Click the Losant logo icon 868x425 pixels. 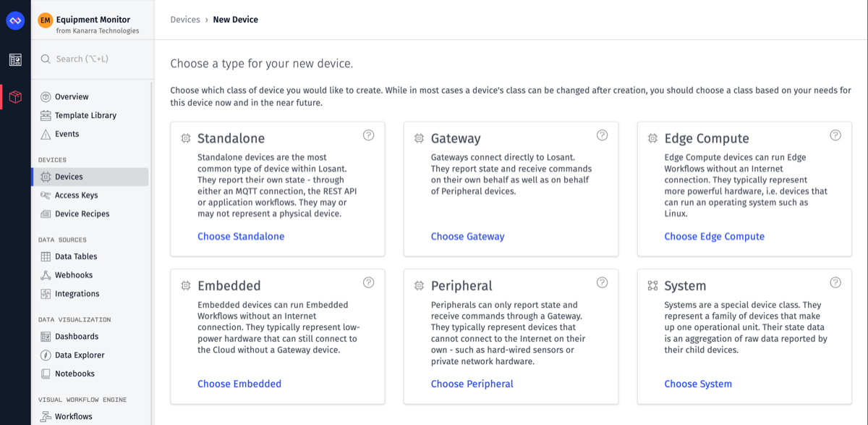coord(15,21)
